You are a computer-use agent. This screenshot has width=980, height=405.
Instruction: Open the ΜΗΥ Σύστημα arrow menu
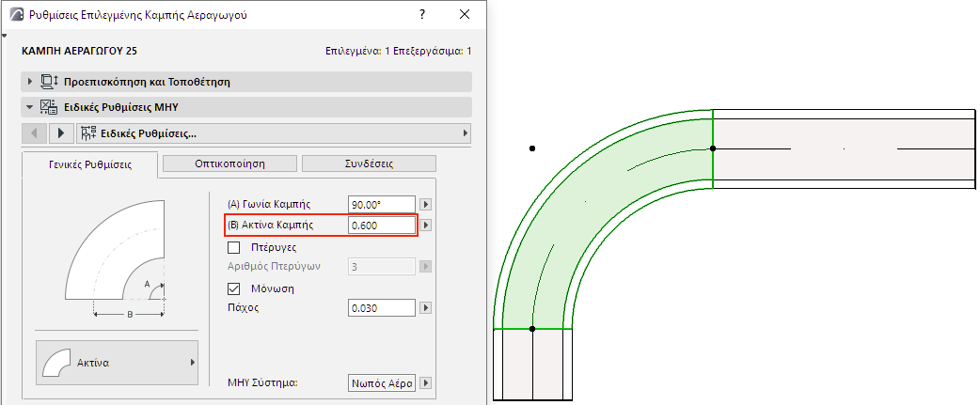tap(426, 382)
